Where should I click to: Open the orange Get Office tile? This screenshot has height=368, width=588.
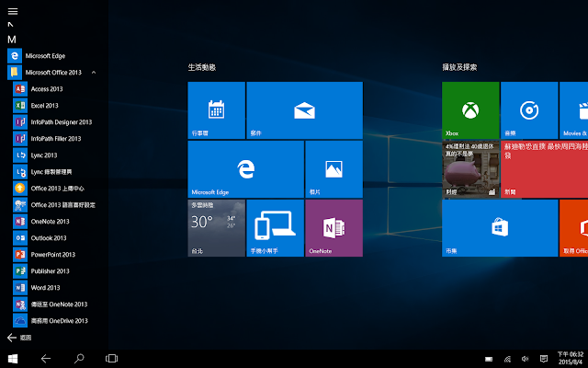[x=573, y=228]
